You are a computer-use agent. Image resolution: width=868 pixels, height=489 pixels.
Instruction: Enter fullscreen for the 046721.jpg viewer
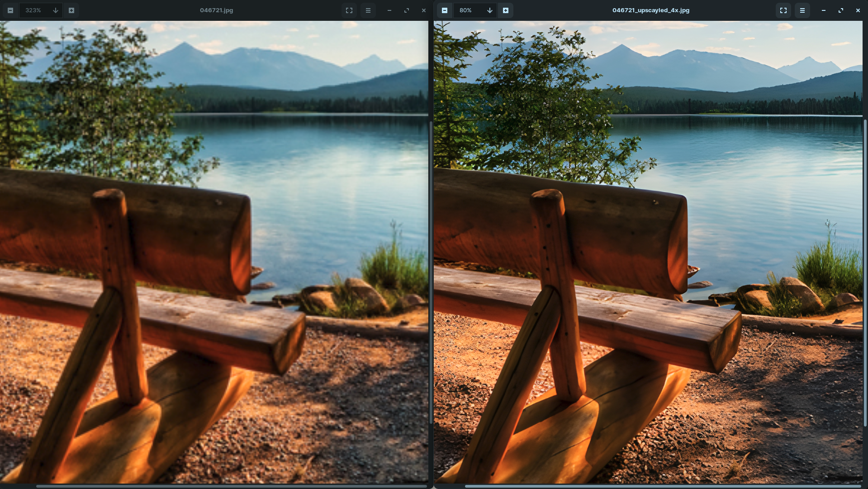pyautogui.click(x=349, y=10)
